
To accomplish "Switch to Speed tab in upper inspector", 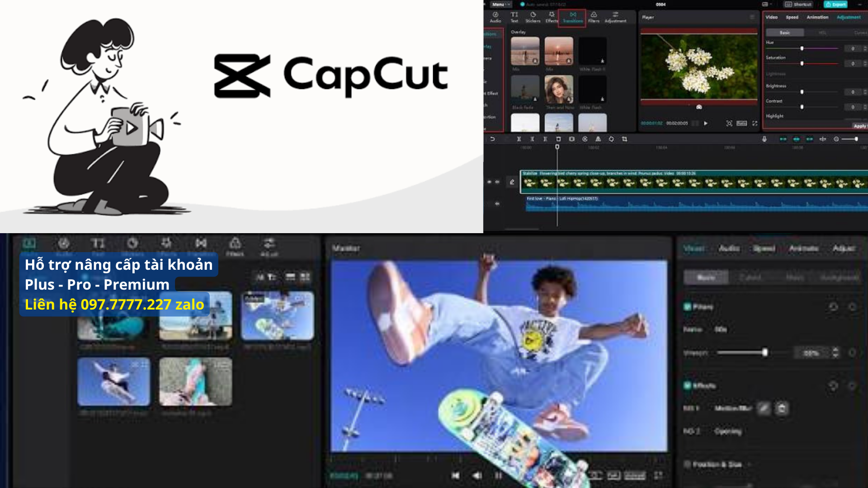I will click(x=792, y=17).
